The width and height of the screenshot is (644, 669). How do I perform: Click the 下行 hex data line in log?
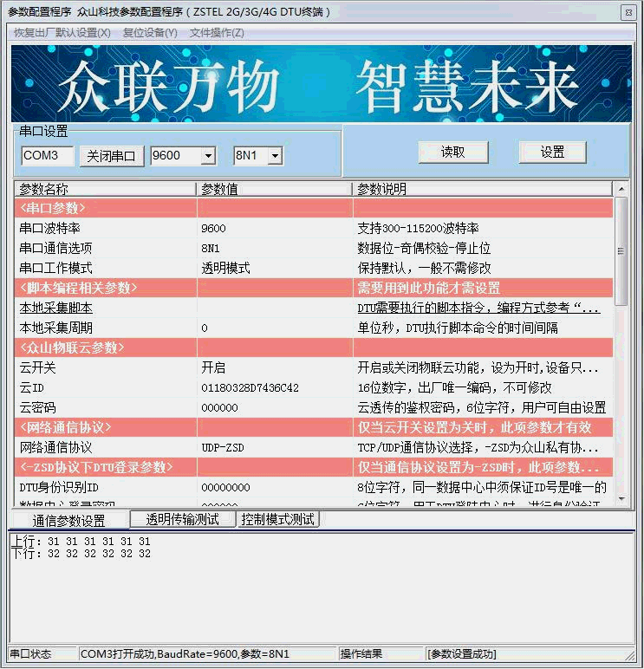point(81,554)
